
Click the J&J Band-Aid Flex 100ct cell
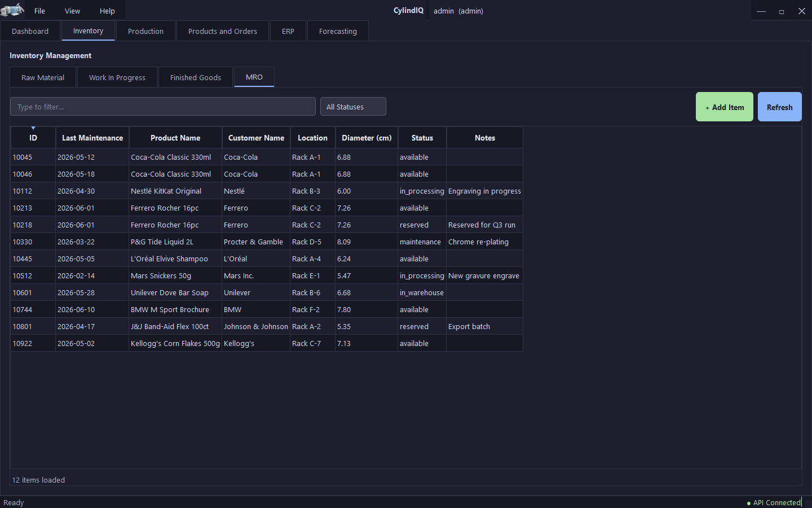pos(175,326)
